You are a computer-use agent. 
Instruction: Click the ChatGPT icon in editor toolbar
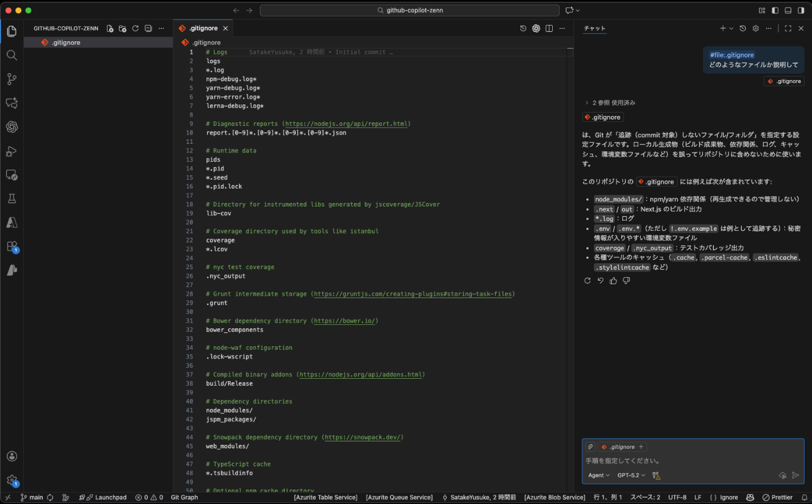click(536, 28)
